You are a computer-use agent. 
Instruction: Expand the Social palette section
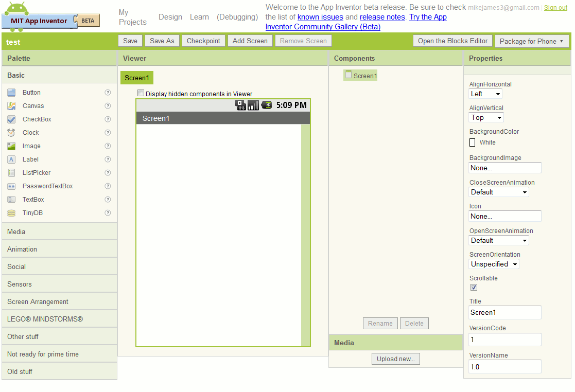click(x=59, y=266)
